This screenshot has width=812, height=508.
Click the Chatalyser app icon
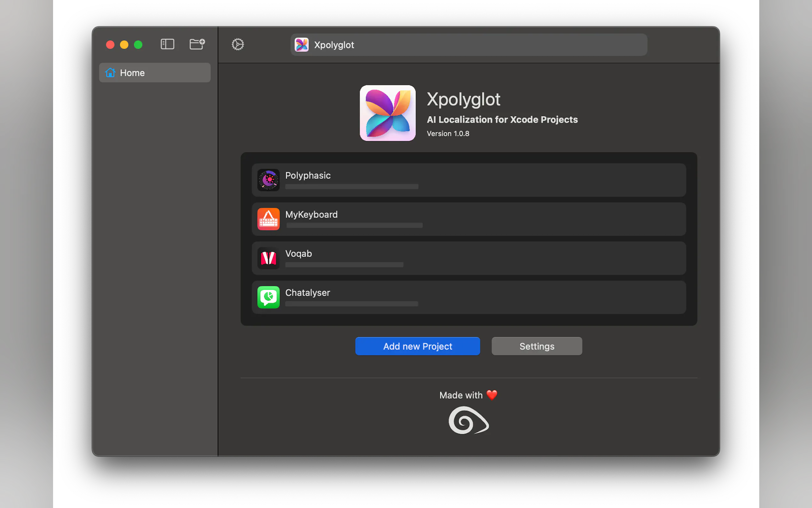click(268, 297)
